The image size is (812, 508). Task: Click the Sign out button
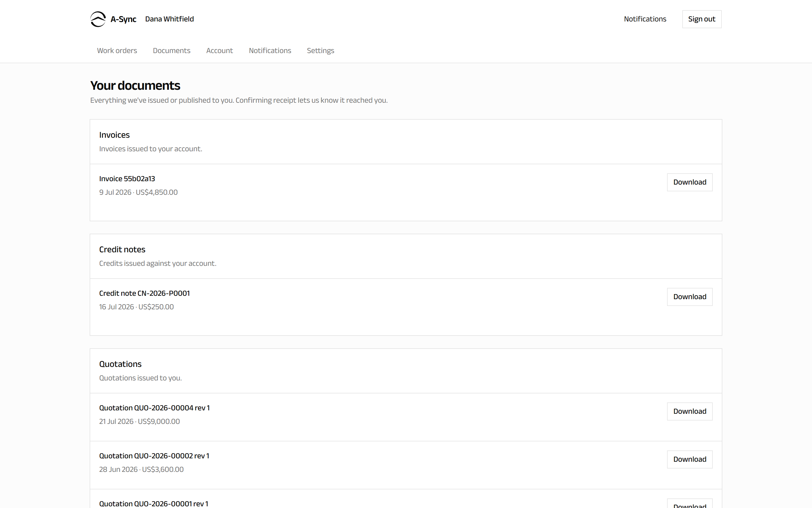click(701, 19)
